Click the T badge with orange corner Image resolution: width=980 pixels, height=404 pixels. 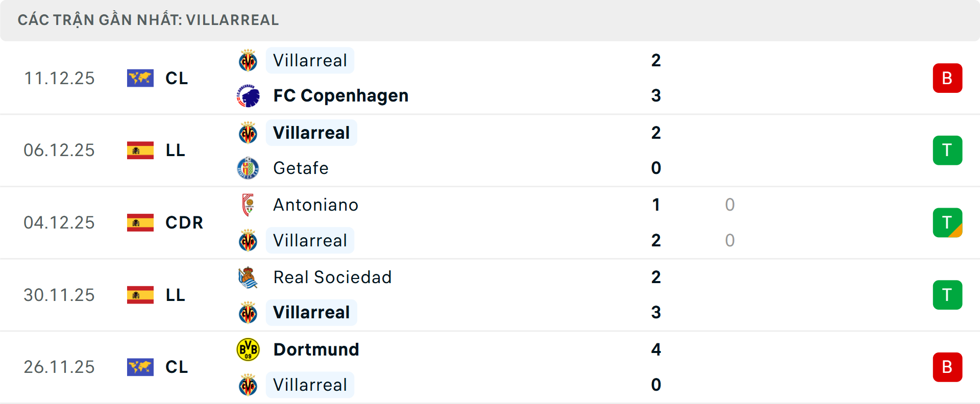[947, 223]
